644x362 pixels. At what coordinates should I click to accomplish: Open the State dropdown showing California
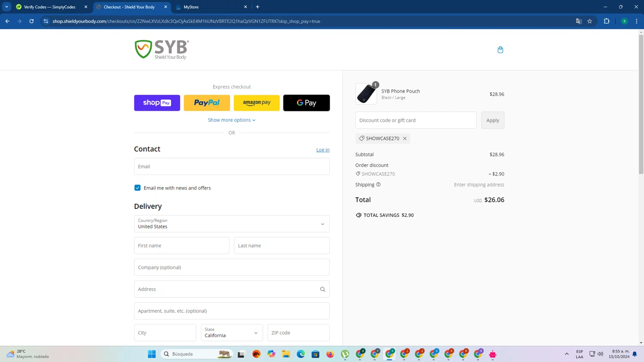click(232, 333)
